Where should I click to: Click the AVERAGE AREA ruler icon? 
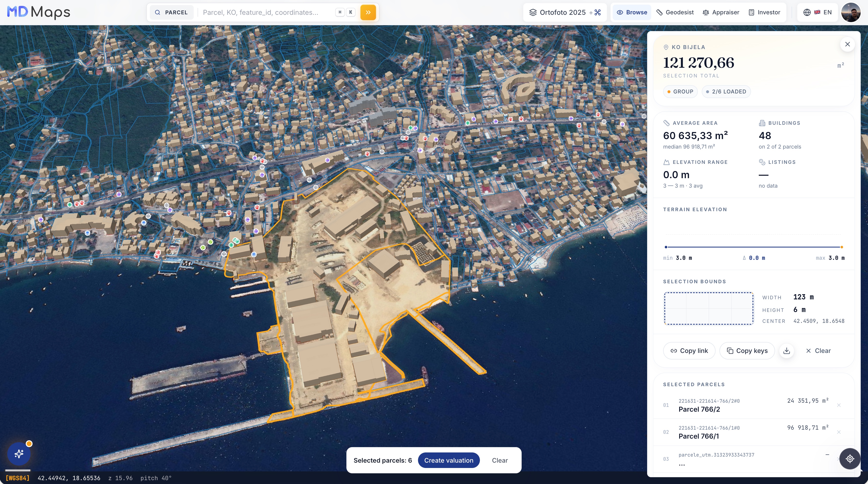(x=666, y=123)
